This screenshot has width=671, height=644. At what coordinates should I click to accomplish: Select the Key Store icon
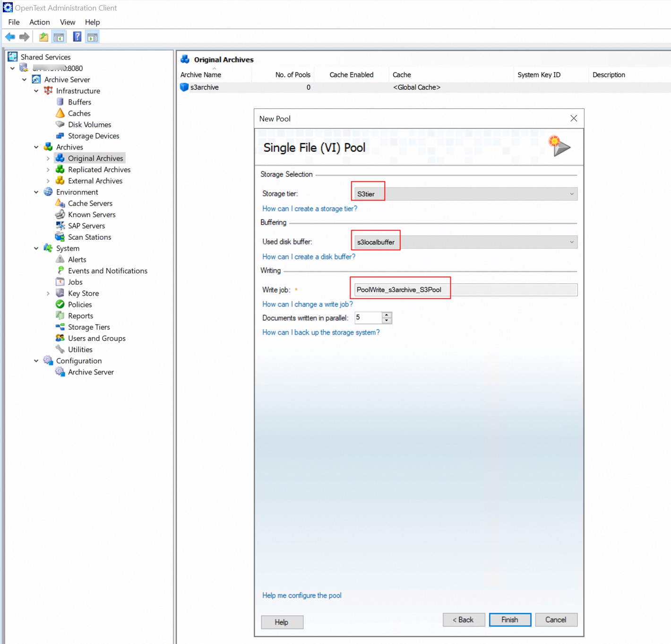[60, 293]
